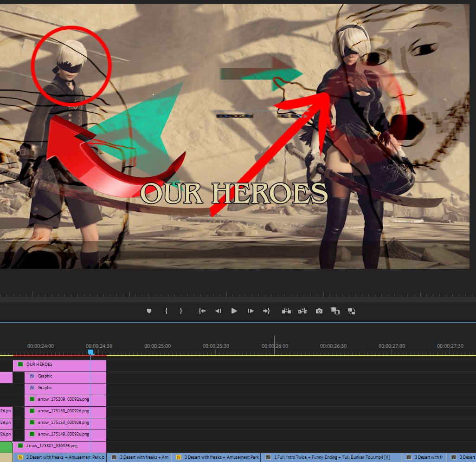This screenshot has height=462, width=476.
Task: Click the Mark Out bracket button
Action: coord(181,311)
